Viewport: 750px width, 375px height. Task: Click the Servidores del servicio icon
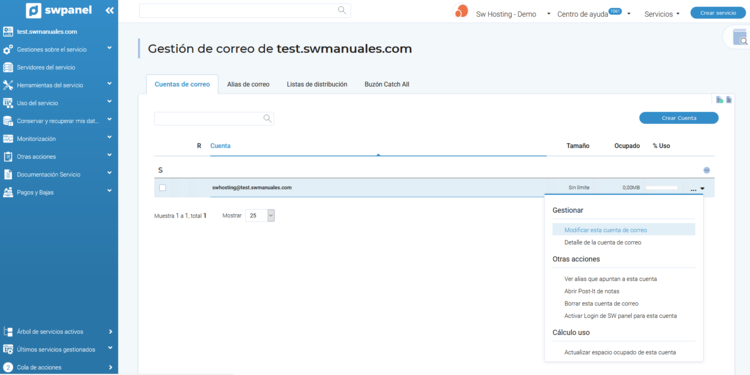[x=8, y=67]
